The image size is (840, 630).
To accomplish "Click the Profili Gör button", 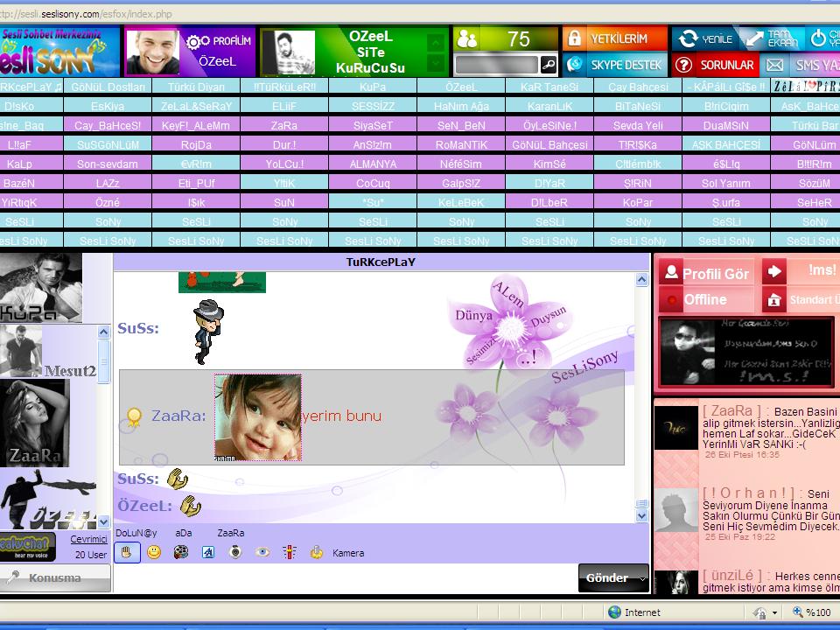I will [x=706, y=274].
